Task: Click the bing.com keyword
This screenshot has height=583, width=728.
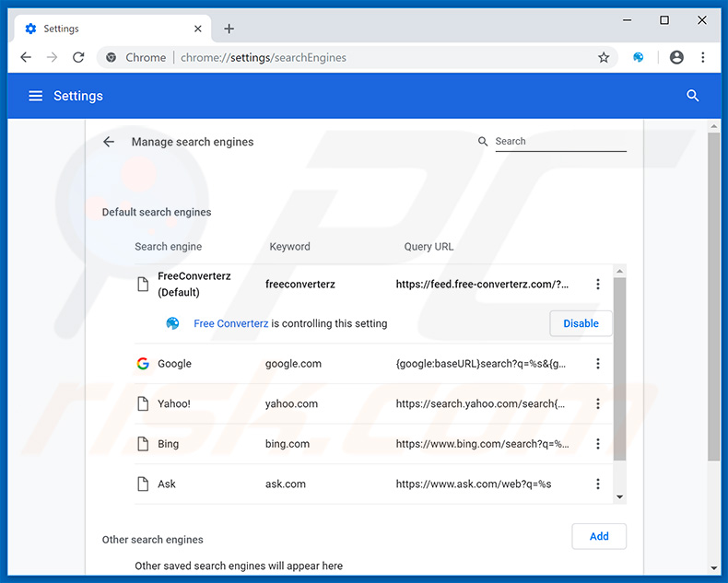Action: [288, 444]
